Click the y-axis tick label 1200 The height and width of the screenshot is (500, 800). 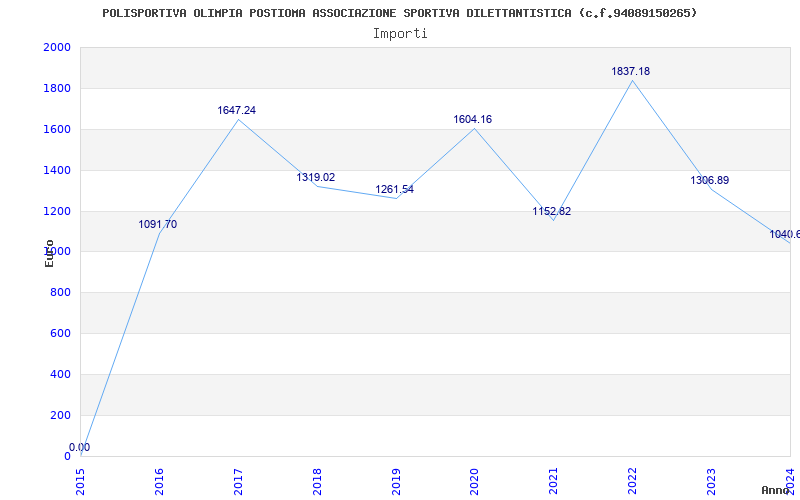(x=57, y=211)
